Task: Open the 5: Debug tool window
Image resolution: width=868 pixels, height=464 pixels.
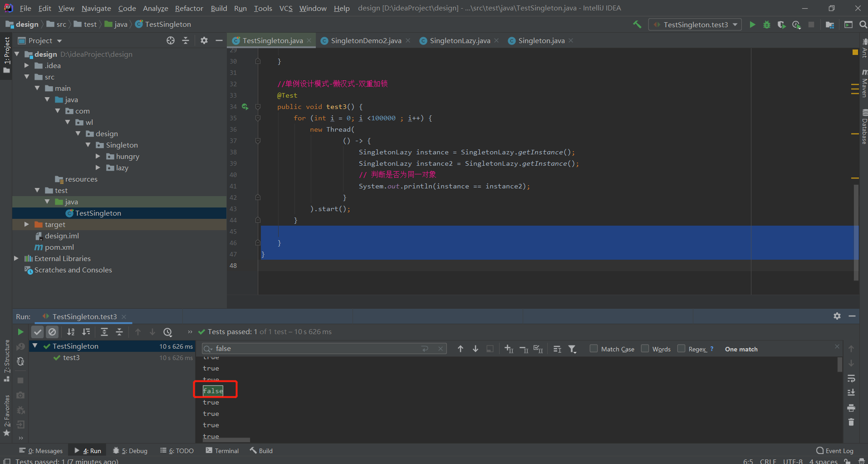Action: pos(130,451)
